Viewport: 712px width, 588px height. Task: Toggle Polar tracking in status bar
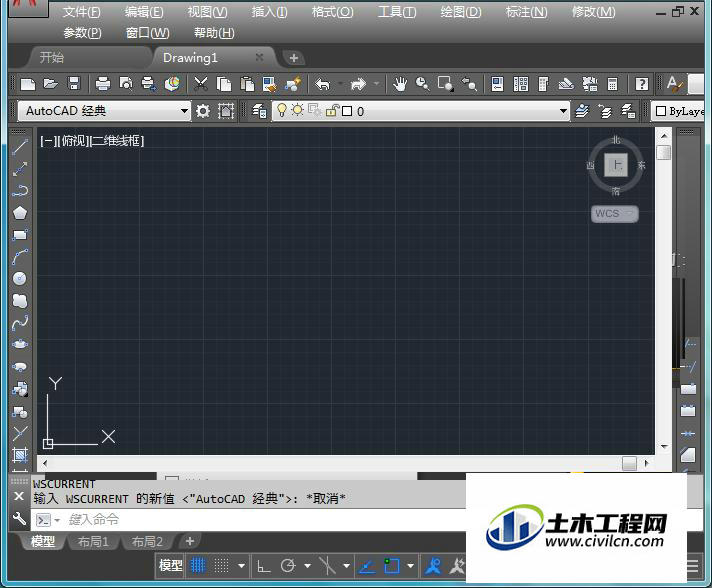[x=287, y=566]
